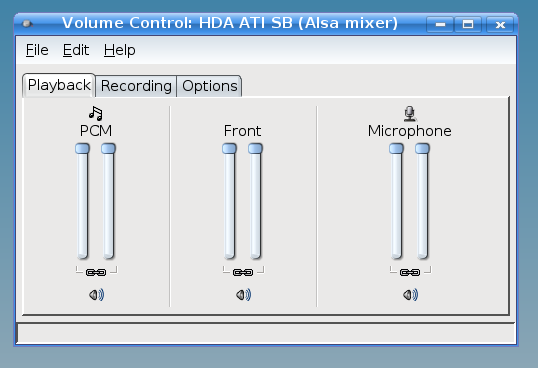538x368 pixels.
Task: Open the Edit menu
Action: coord(76,50)
